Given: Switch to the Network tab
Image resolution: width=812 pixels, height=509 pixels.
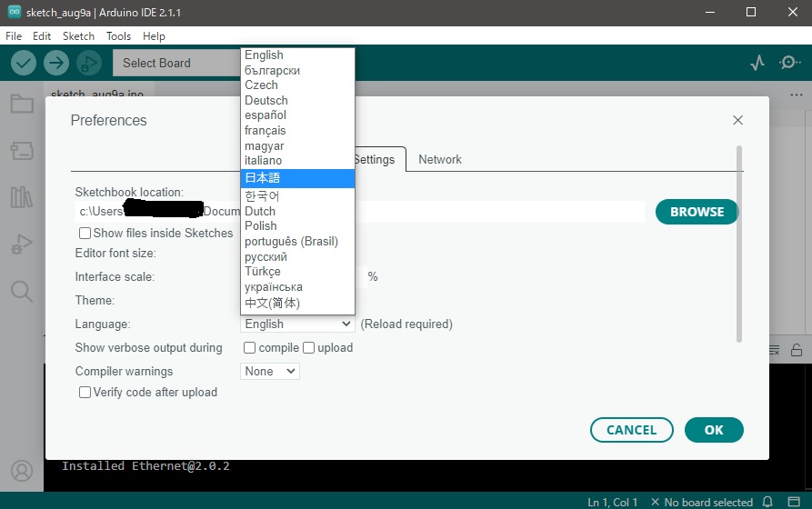Looking at the screenshot, I should click(440, 159).
